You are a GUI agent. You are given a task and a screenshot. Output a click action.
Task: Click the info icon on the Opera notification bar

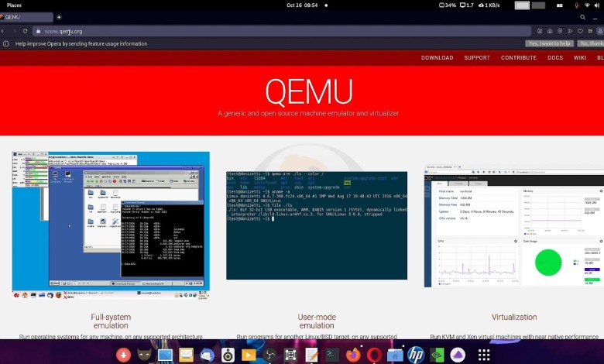pos(6,44)
